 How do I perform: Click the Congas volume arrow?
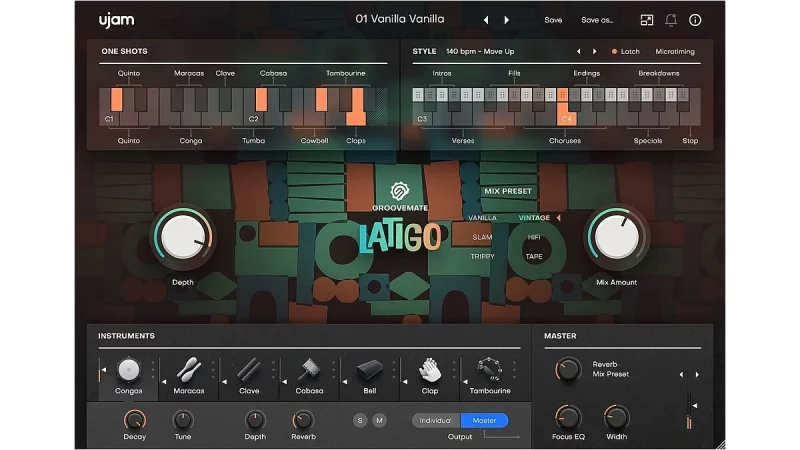point(104,370)
